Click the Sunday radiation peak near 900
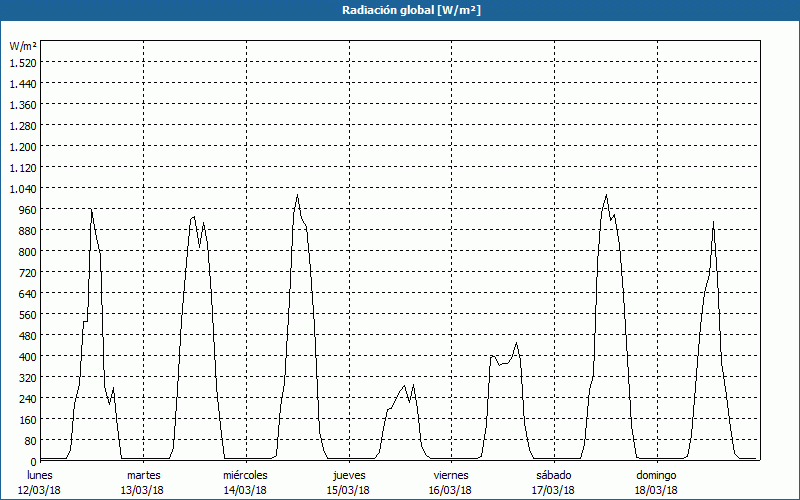Screen dimensions: 800x500 pyautogui.click(x=713, y=222)
